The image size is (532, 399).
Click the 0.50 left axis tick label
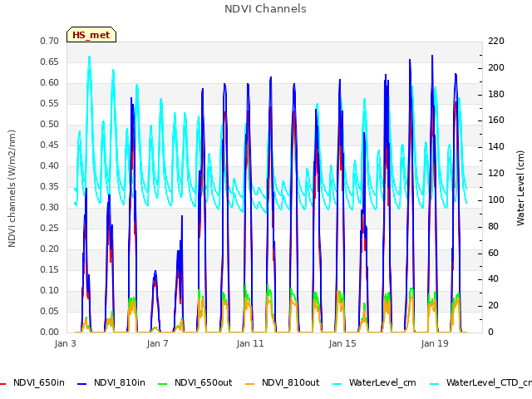click(49, 125)
